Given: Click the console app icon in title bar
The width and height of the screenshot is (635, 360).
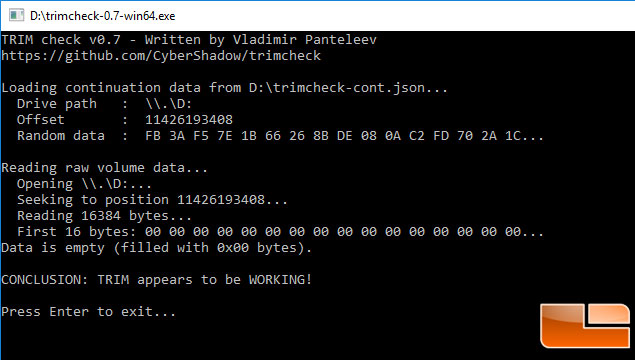Looking at the screenshot, I should tap(17, 15).
